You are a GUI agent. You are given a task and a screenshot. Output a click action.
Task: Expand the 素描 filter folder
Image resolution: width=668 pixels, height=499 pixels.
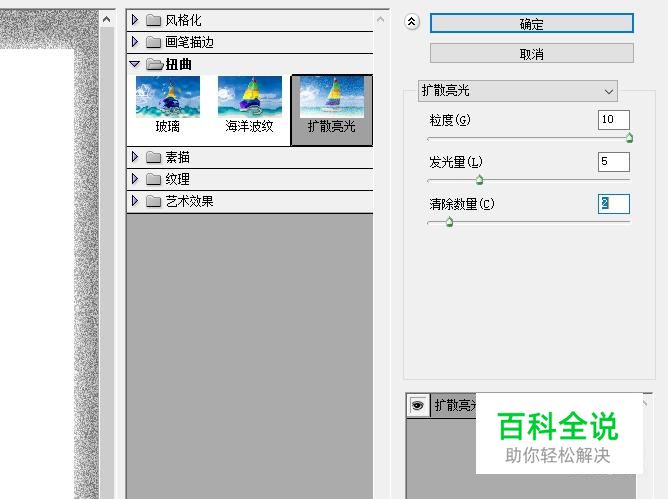click(x=135, y=157)
